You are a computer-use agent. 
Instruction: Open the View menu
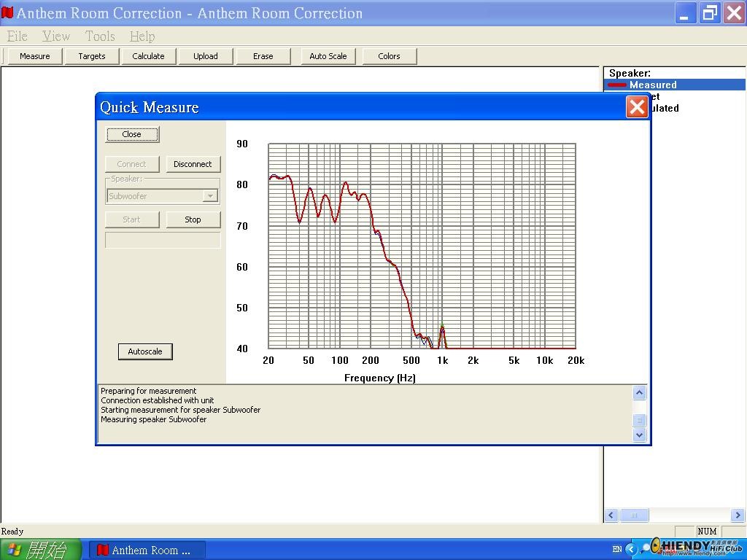(55, 36)
